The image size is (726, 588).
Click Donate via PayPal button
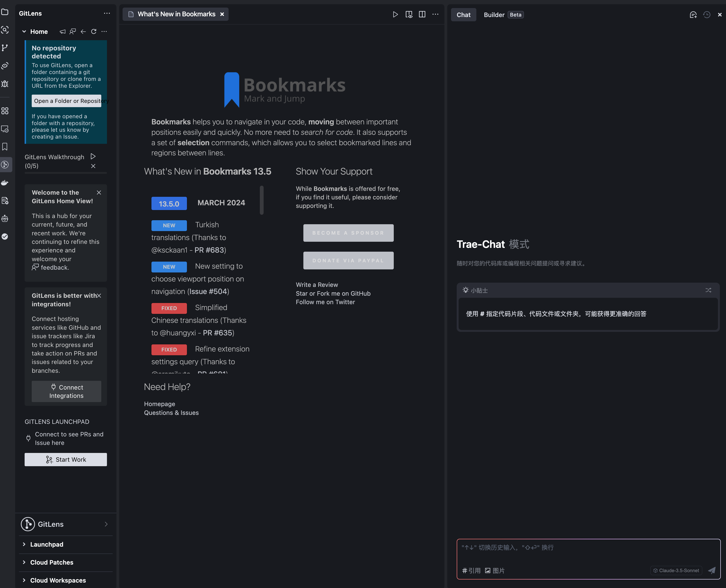pyautogui.click(x=348, y=260)
